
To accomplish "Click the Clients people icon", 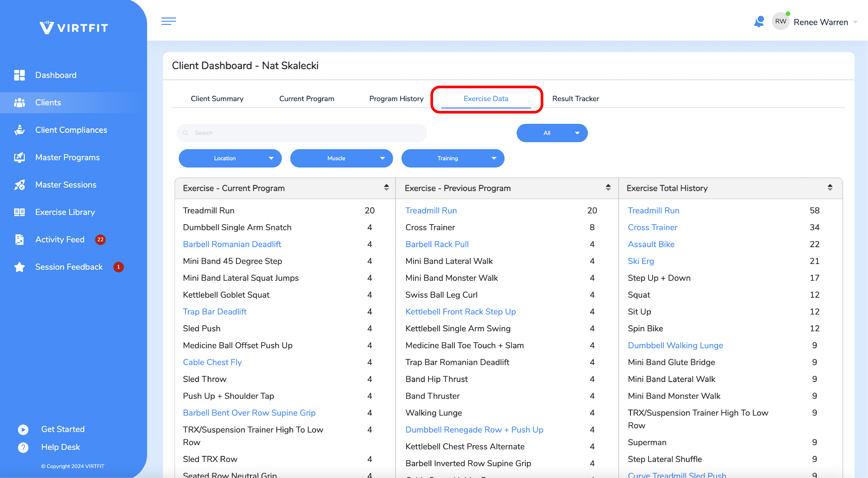I will pos(20,102).
